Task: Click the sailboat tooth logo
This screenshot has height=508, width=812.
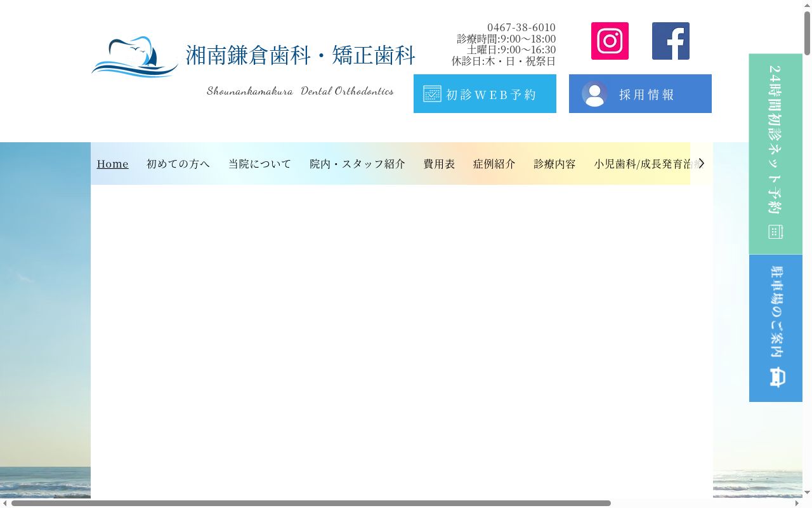Action: 135,57
